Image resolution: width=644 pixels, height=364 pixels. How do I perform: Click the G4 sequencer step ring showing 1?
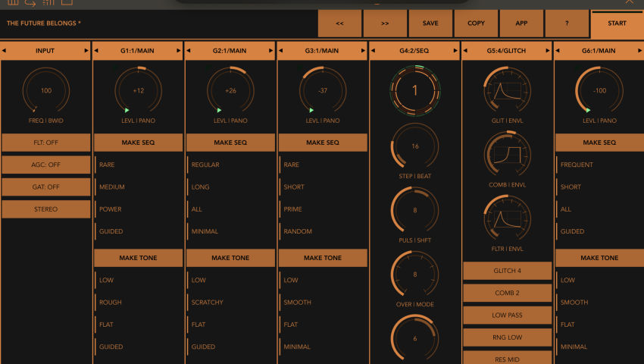click(x=415, y=90)
